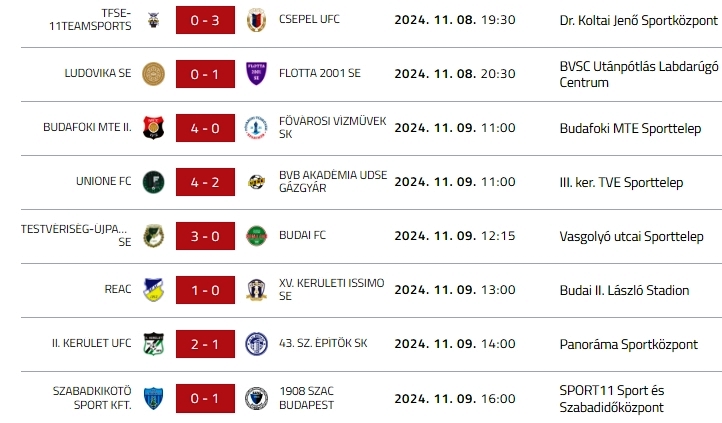Select the Budai II. László Stadion venue
Screen dimensions: 722x423
[624, 290]
